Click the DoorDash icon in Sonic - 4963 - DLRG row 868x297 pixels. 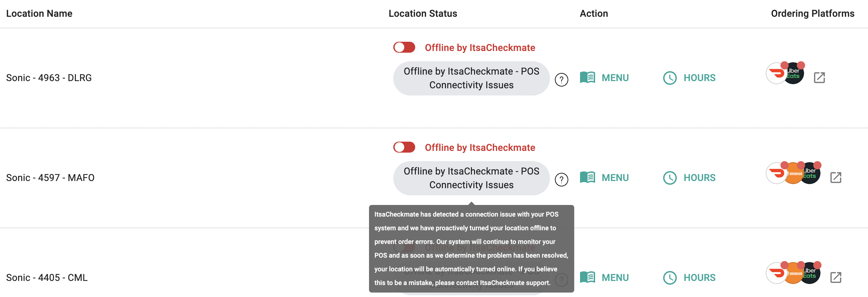point(776,73)
